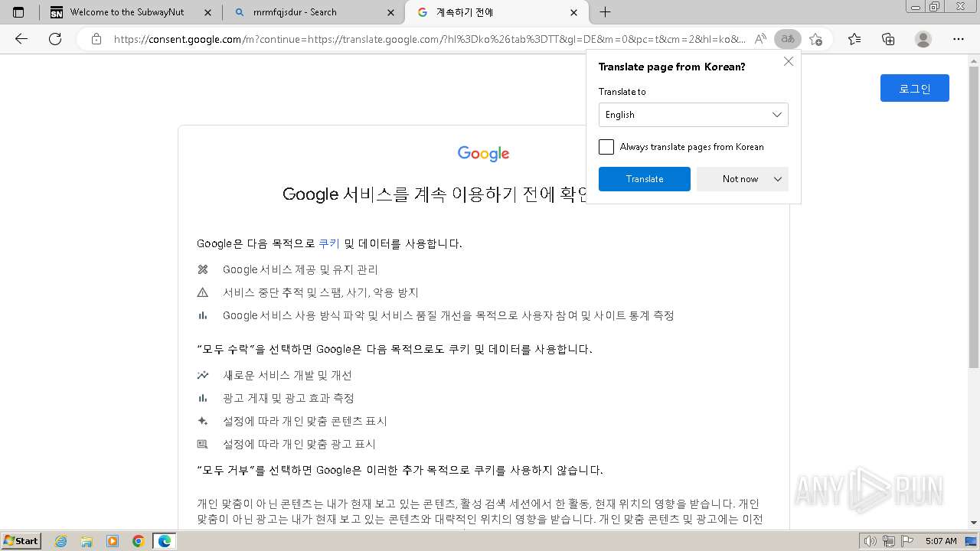Launch Chrome from taskbar
The height and width of the screenshot is (551, 980).
point(139,541)
